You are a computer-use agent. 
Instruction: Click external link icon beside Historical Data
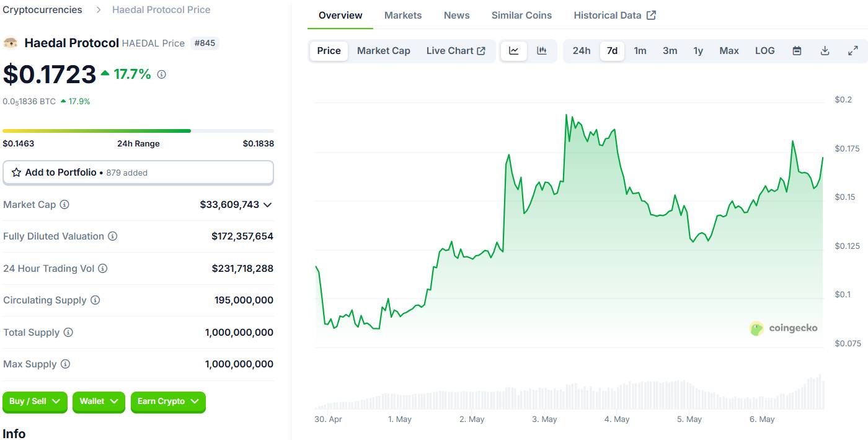(x=651, y=16)
